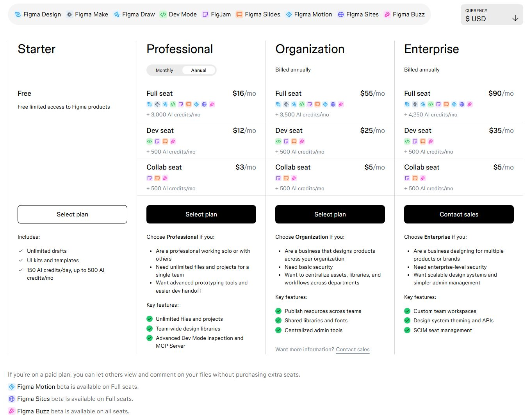
Task: Click the Figma Design icon in top bar
Action: (18, 14)
